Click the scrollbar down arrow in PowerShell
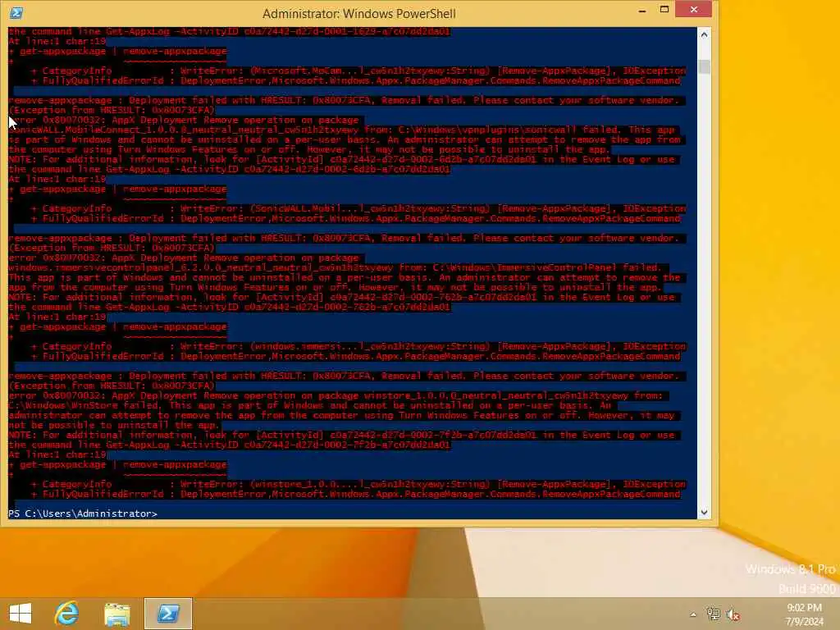This screenshot has width=840, height=630. coord(704,512)
